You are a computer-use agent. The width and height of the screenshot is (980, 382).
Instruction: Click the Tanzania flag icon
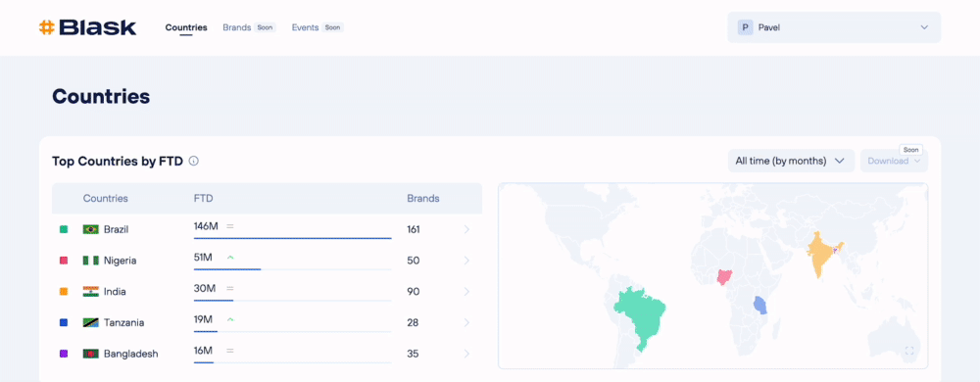pyautogui.click(x=90, y=322)
